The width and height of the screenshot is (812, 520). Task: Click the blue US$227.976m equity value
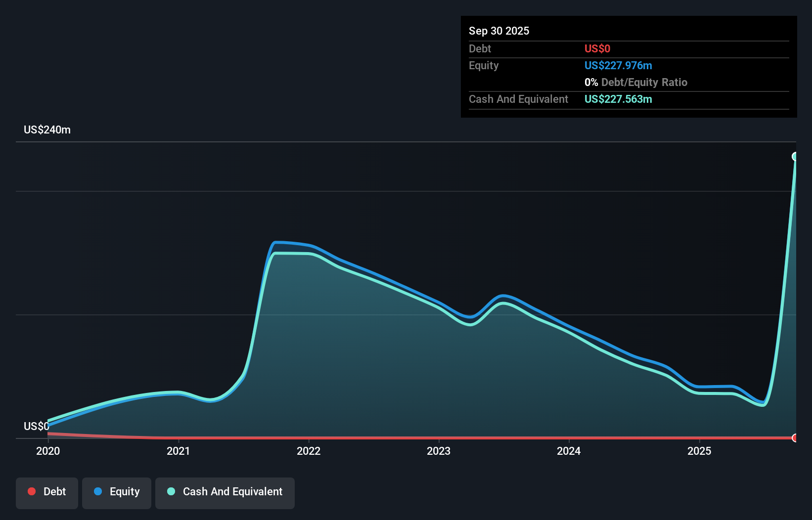click(x=618, y=65)
